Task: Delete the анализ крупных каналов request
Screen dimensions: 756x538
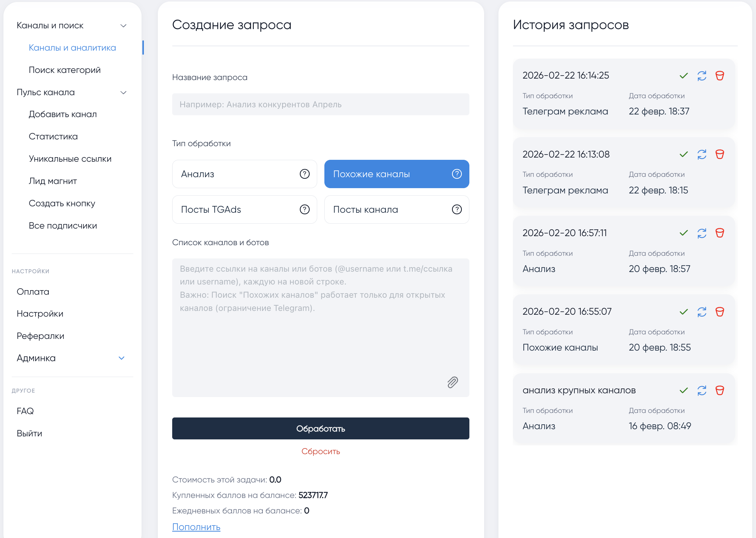Action: coord(720,390)
